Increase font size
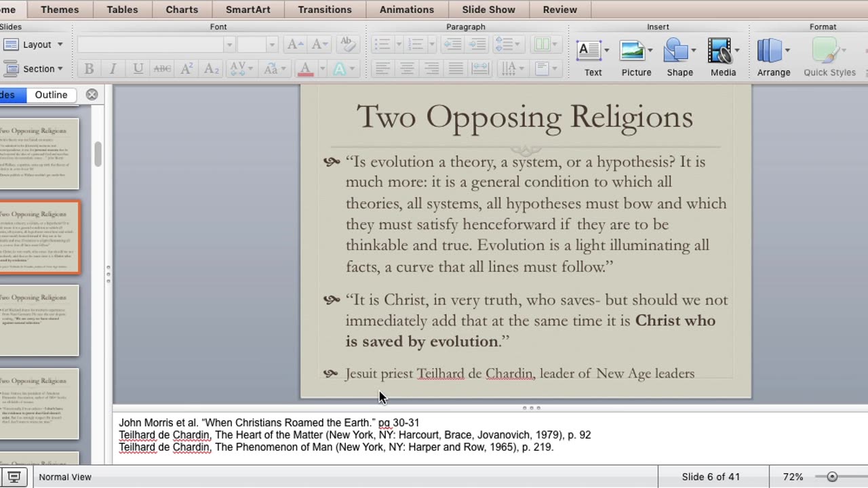This screenshot has height=488, width=868. click(x=295, y=45)
